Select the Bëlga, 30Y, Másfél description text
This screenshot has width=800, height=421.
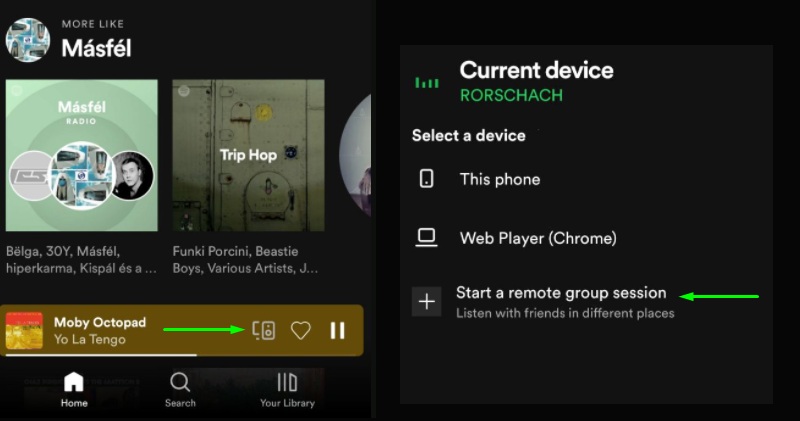click(82, 260)
